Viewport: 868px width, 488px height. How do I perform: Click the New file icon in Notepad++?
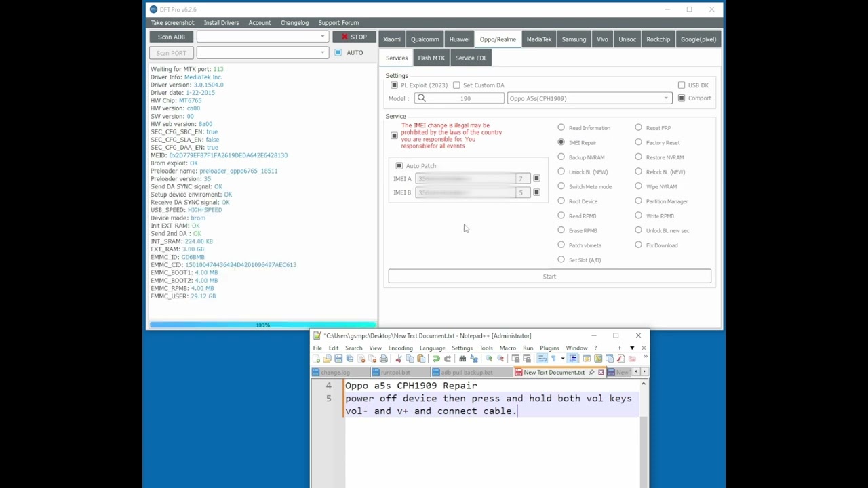[x=316, y=359]
